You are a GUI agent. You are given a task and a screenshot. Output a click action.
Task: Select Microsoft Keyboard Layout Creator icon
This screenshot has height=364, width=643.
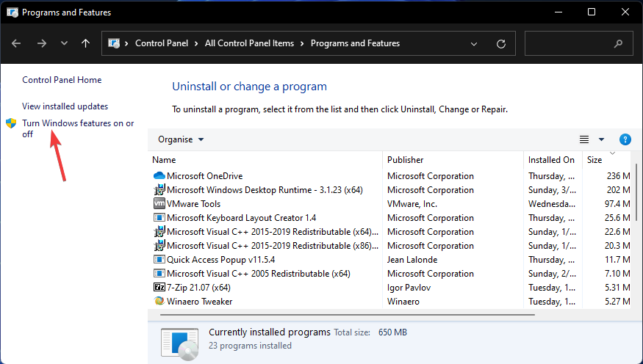[159, 217]
